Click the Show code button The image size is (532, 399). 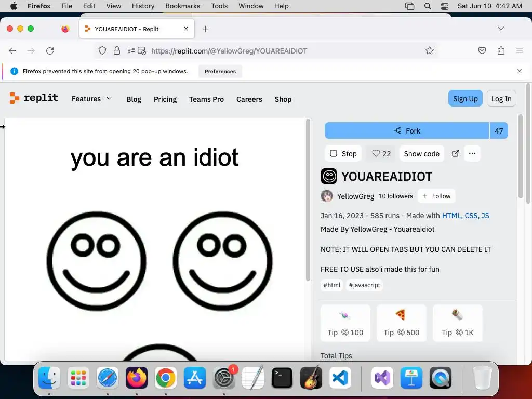pos(422,154)
